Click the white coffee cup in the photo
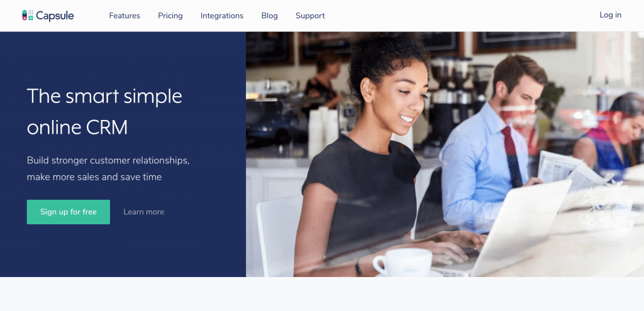This screenshot has height=311, width=644. point(402,263)
